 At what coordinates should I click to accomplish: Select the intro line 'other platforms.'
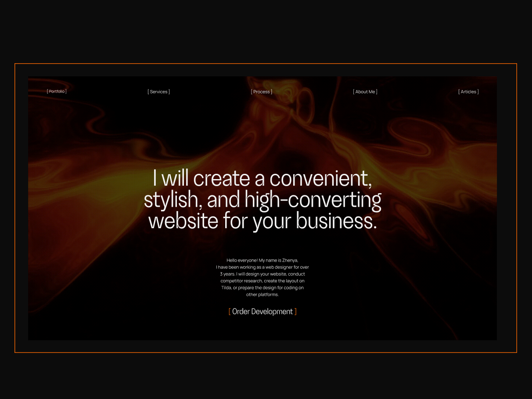pyautogui.click(x=262, y=295)
